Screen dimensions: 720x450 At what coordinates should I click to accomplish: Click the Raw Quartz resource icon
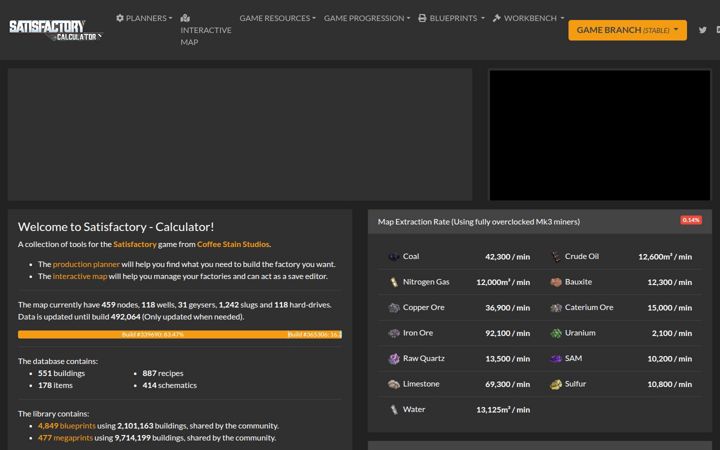394,359
